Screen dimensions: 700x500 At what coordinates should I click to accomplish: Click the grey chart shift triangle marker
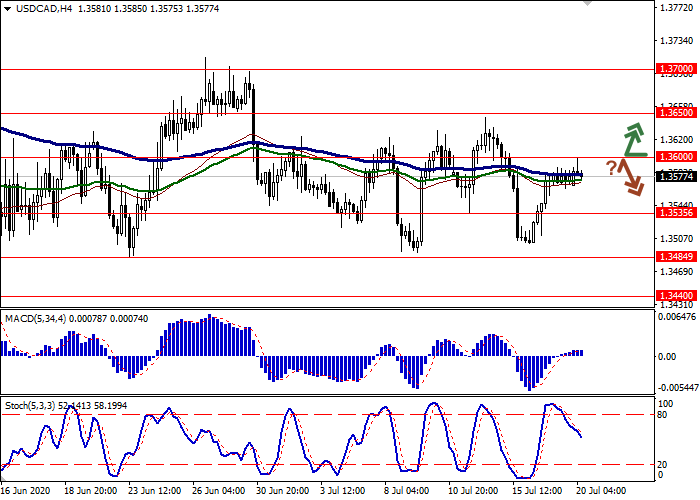click(587, 5)
